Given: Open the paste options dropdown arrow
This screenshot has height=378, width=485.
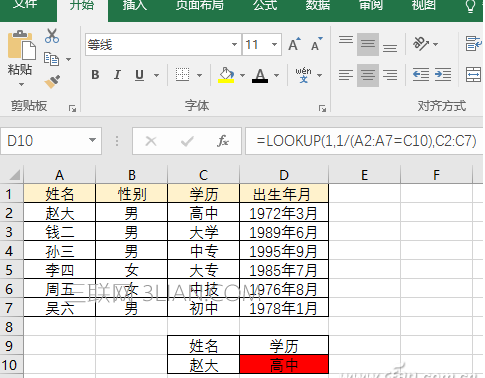Looking at the screenshot, I should [21, 84].
